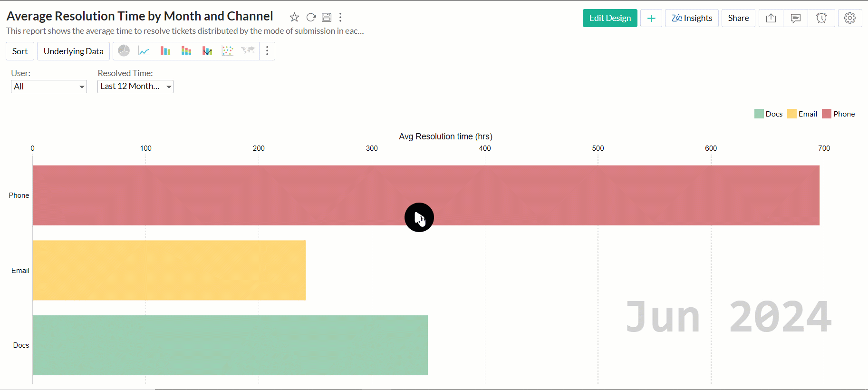The height and width of the screenshot is (390, 868).
Task: Select the bar chart type icon
Action: click(165, 51)
